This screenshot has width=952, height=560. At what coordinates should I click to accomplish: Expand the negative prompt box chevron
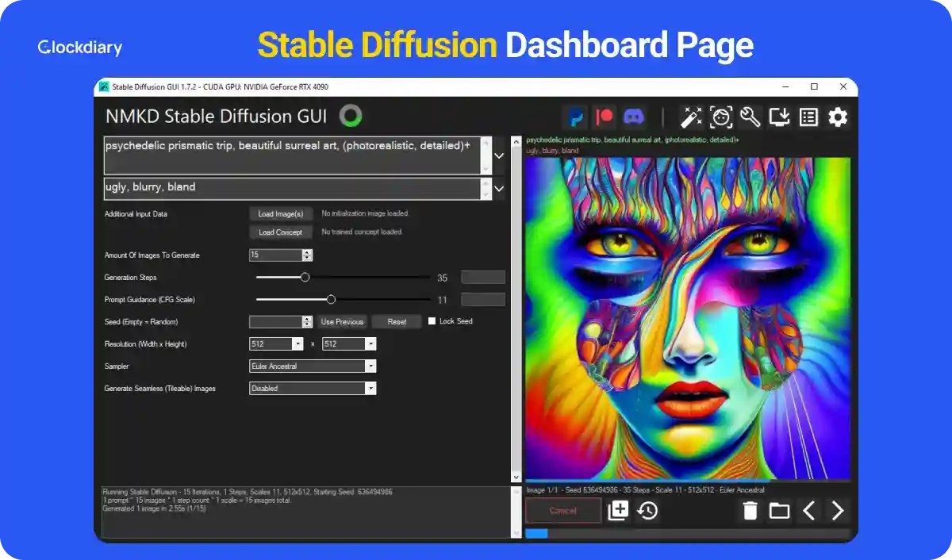499,189
